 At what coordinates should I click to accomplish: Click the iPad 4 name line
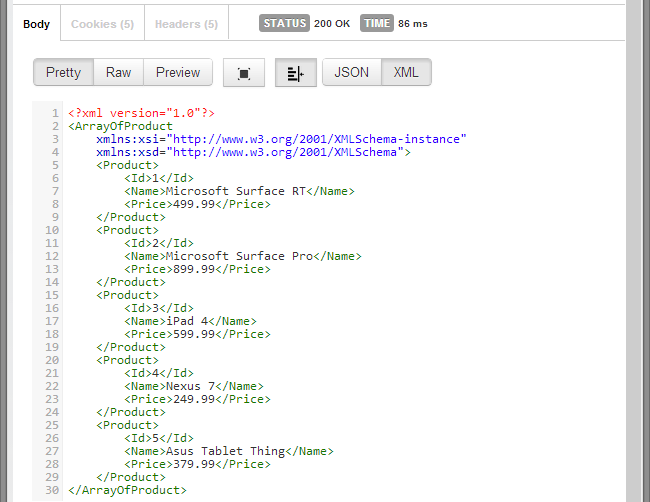pos(190,321)
